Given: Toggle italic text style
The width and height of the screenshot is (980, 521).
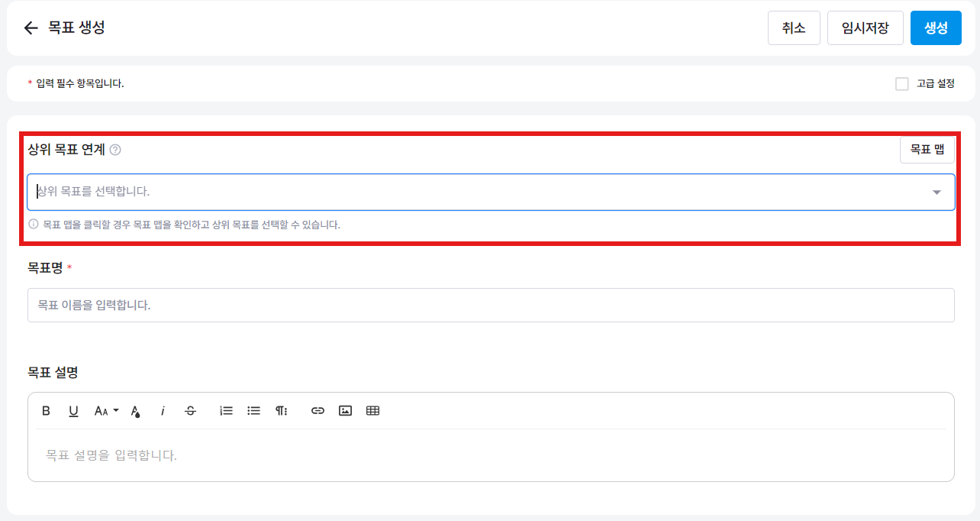Looking at the screenshot, I should coord(163,411).
